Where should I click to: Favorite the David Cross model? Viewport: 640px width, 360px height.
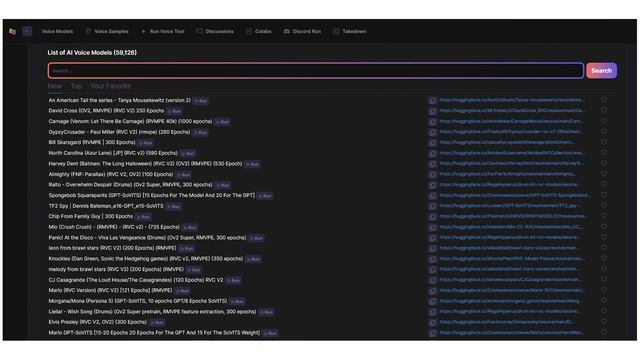click(604, 110)
